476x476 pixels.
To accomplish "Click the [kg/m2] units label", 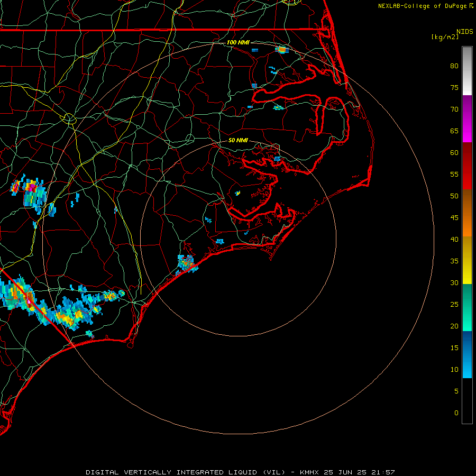I will (x=445, y=37).
